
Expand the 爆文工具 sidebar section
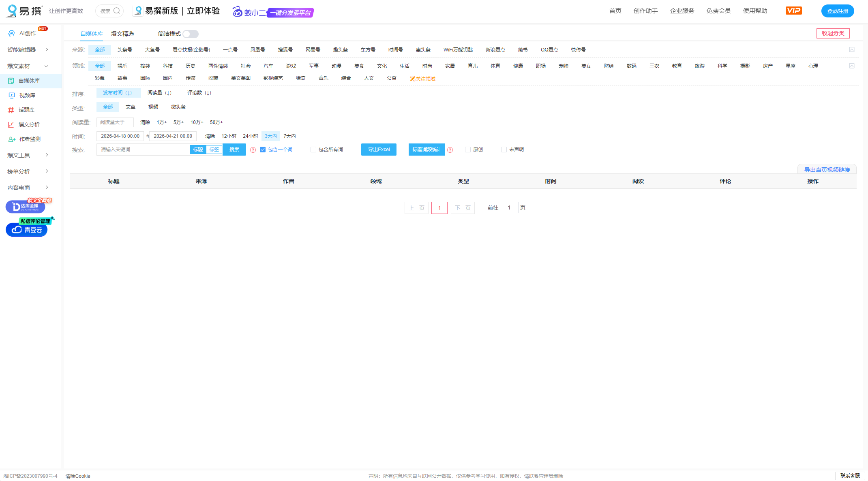(19, 155)
